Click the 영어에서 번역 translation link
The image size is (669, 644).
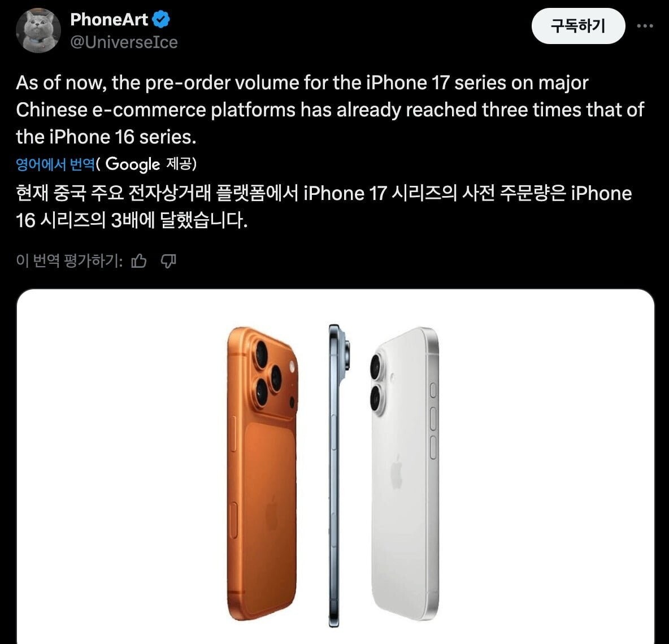click(55, 164)
